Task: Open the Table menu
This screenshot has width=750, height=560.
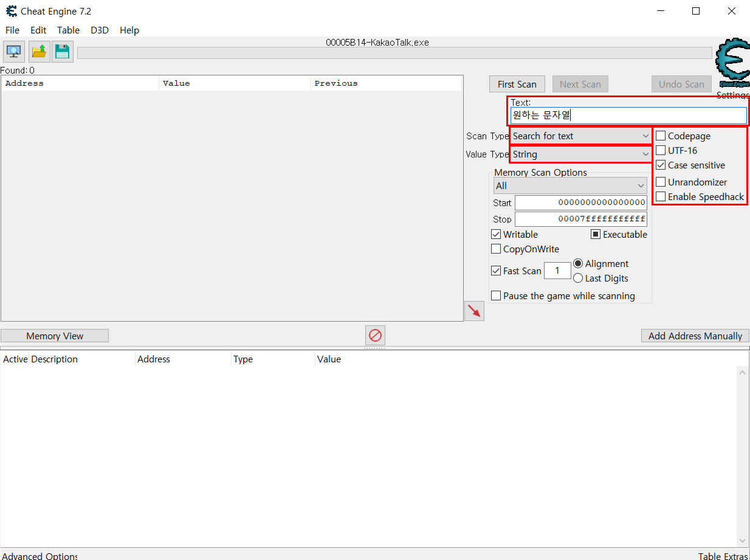Action: 68,30
